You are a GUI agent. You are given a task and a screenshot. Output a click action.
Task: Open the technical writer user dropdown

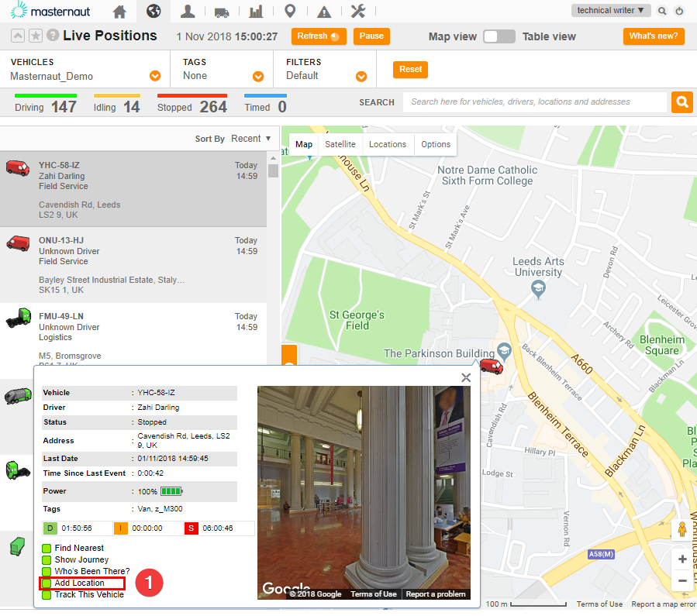(x=611, y=11)
